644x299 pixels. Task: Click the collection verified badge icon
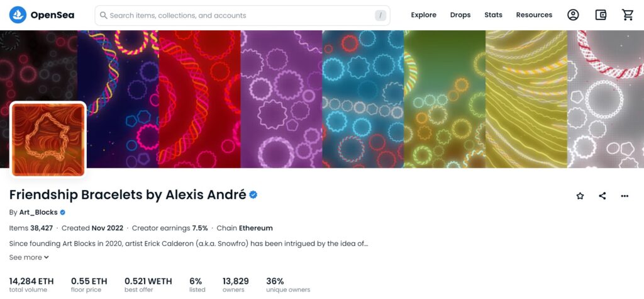(x=253, y=195)
